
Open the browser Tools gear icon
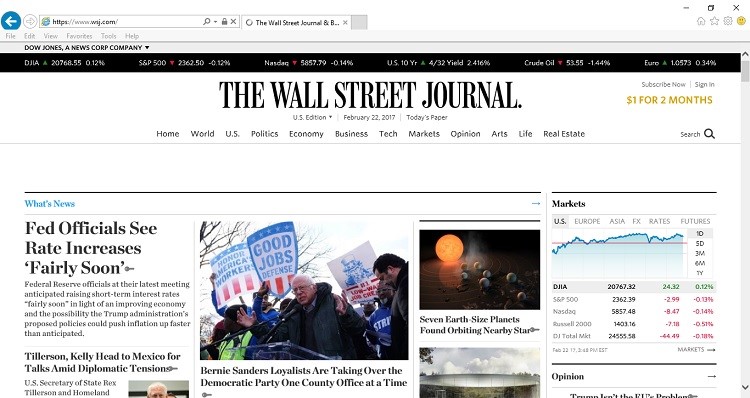pyautogui.click(x=728, y=21)
